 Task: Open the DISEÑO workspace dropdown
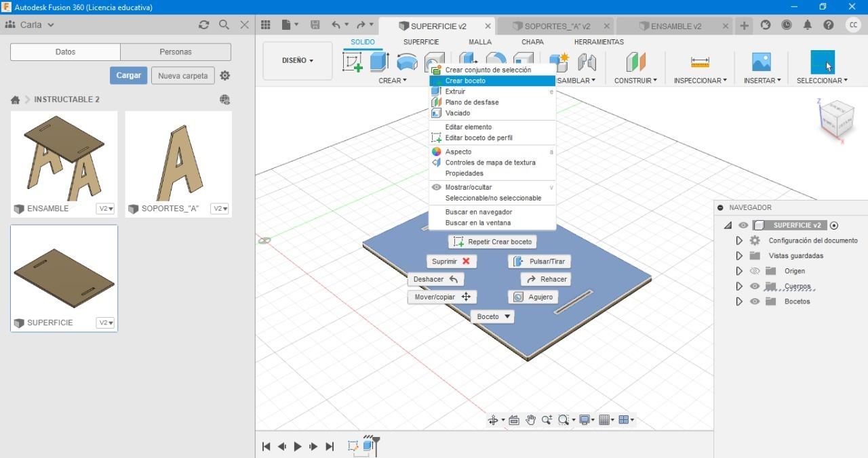tap(298, 60)
